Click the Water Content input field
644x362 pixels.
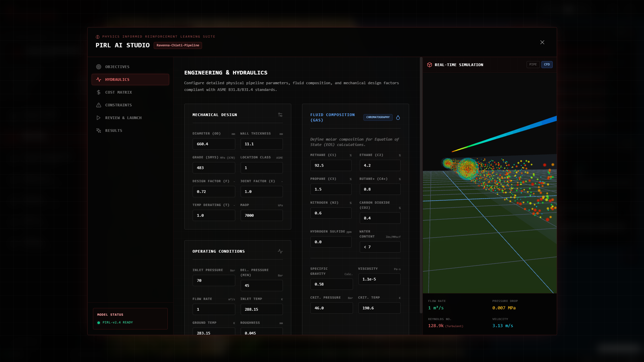click(380, 247)
